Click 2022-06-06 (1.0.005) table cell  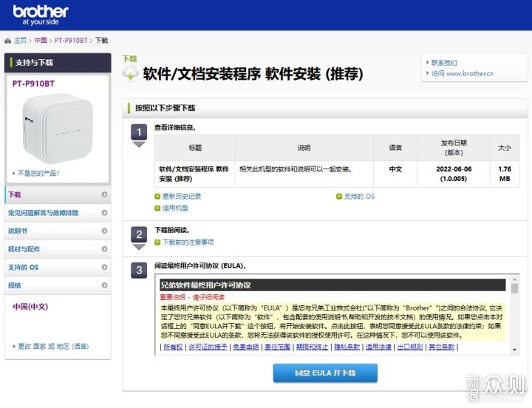[454, 174]
